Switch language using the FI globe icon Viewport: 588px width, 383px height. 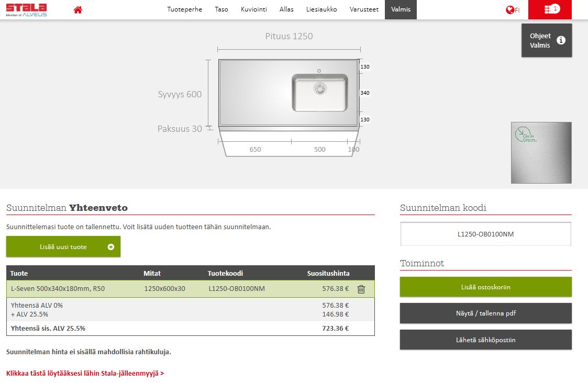512,10
